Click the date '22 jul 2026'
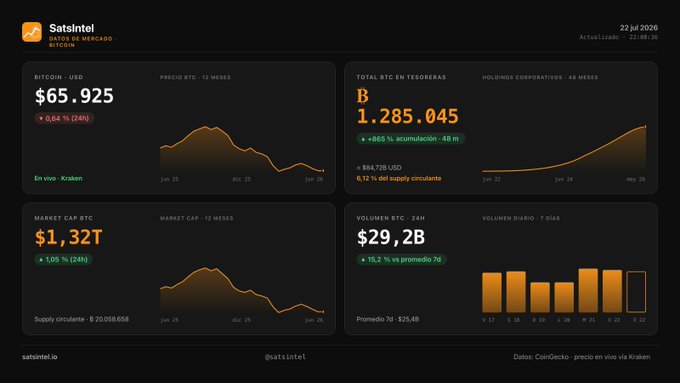This screenshot has height=383, width=680. click(638, 28)
